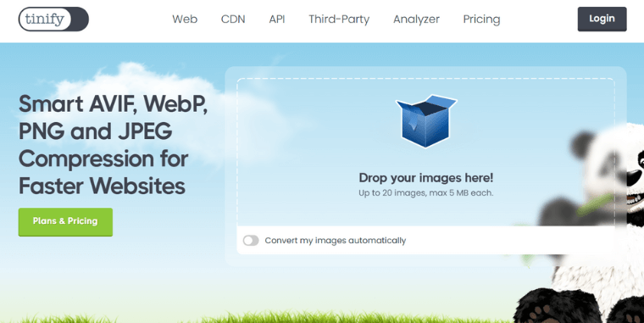Open the Analyzer page
This screenshot has width=644, height=323.
(x=416, y=19)
